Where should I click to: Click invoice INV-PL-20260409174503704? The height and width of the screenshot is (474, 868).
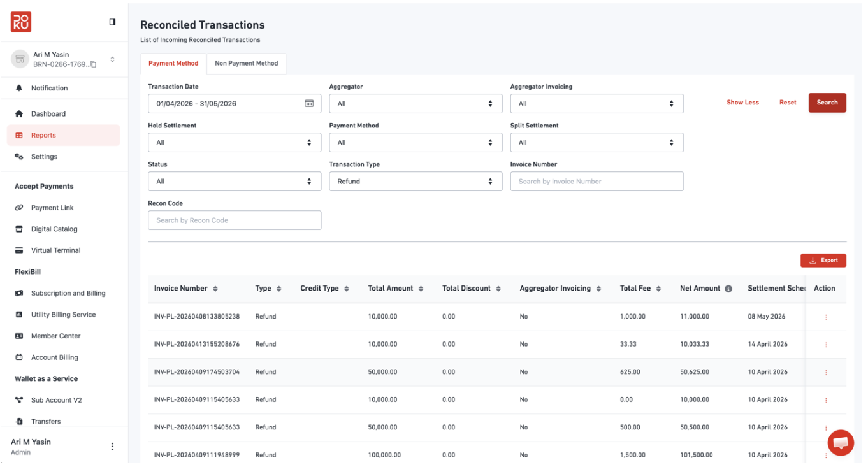197,372
